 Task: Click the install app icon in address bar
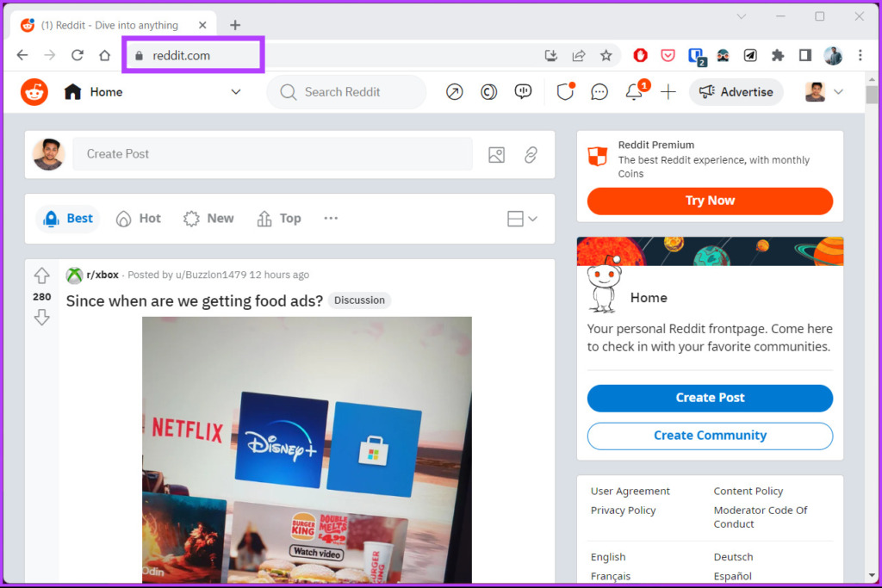[551, 55]
